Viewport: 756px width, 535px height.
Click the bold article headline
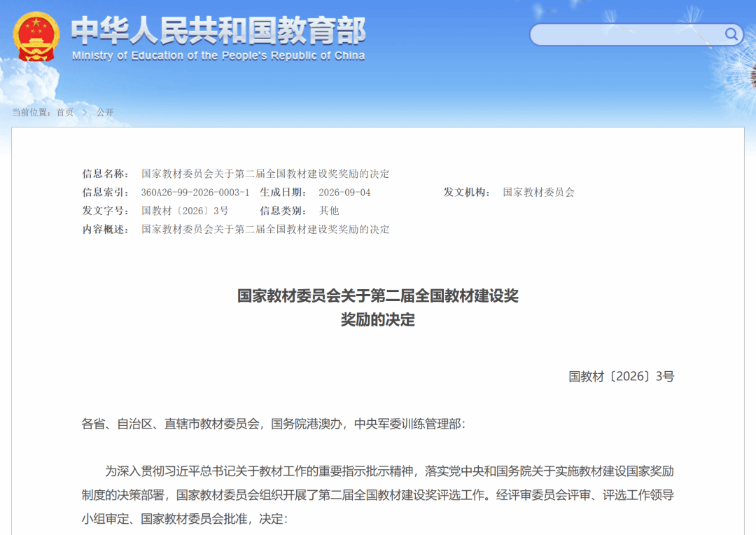coord(378,307)
